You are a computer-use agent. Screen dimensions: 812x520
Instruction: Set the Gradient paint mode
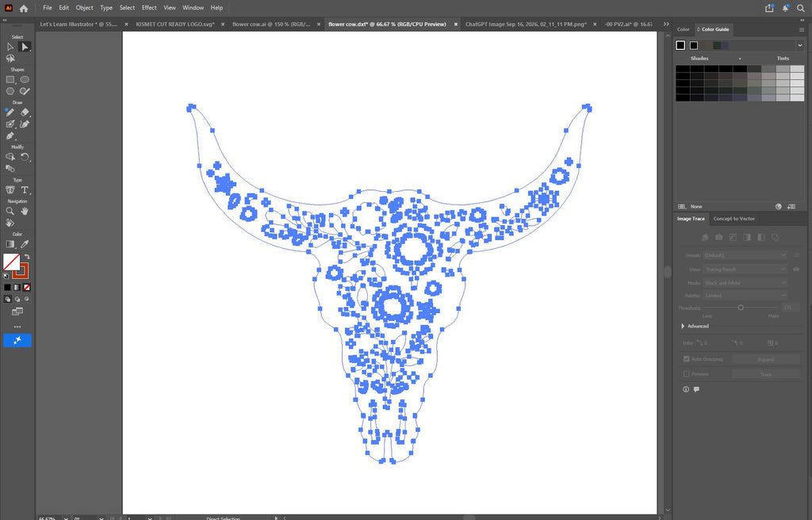tap(17, 288)
